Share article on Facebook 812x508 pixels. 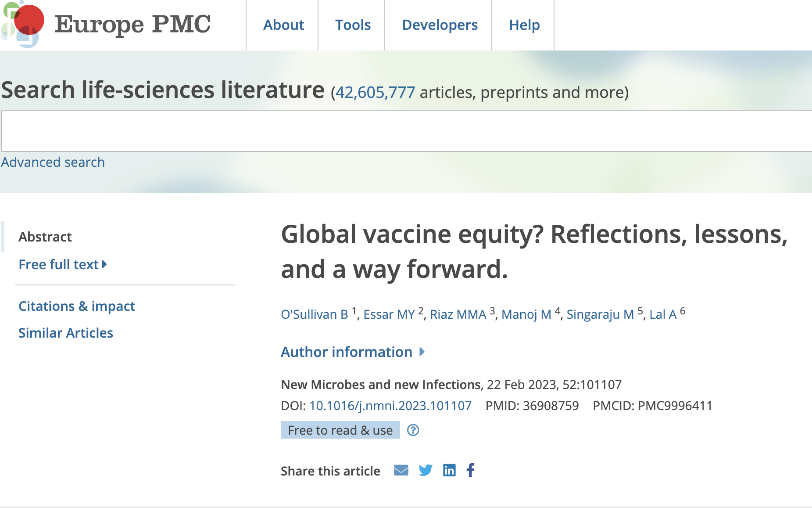pyautogui.click(x=471, y=470)
